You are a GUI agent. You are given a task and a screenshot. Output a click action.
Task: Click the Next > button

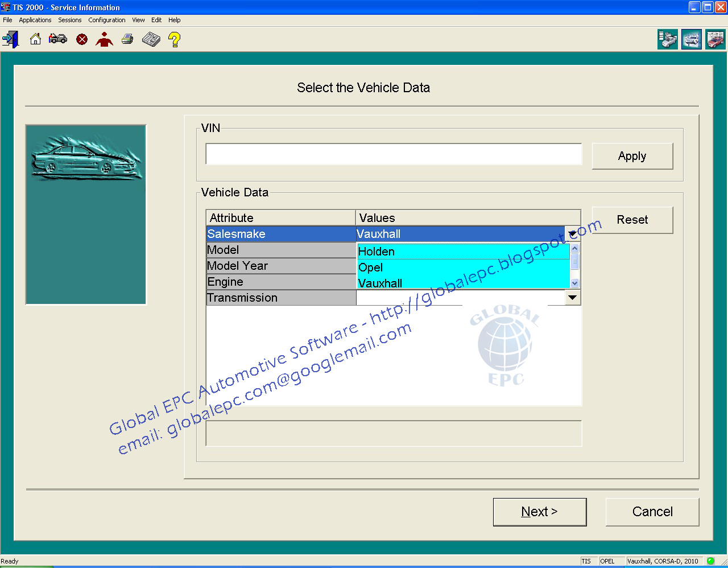[539, 512]
